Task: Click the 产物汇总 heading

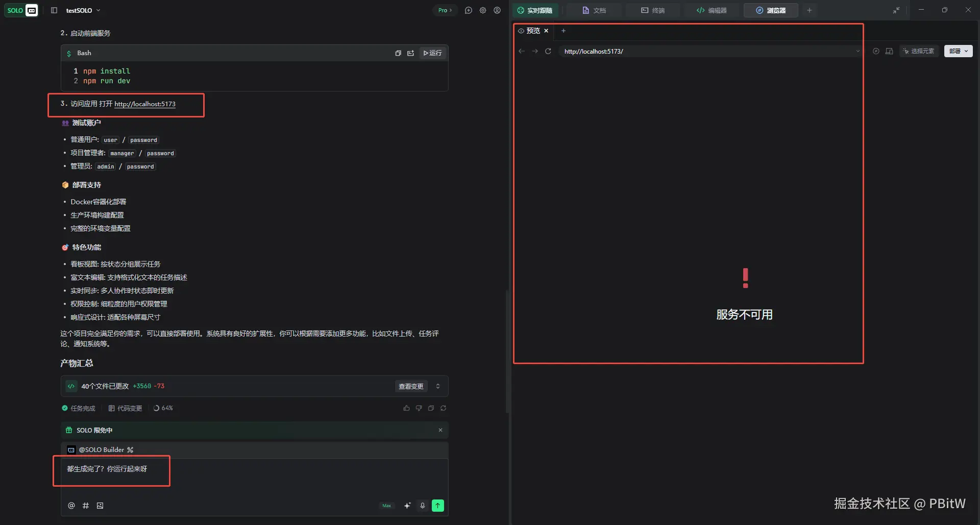Action: pos(77,363)
